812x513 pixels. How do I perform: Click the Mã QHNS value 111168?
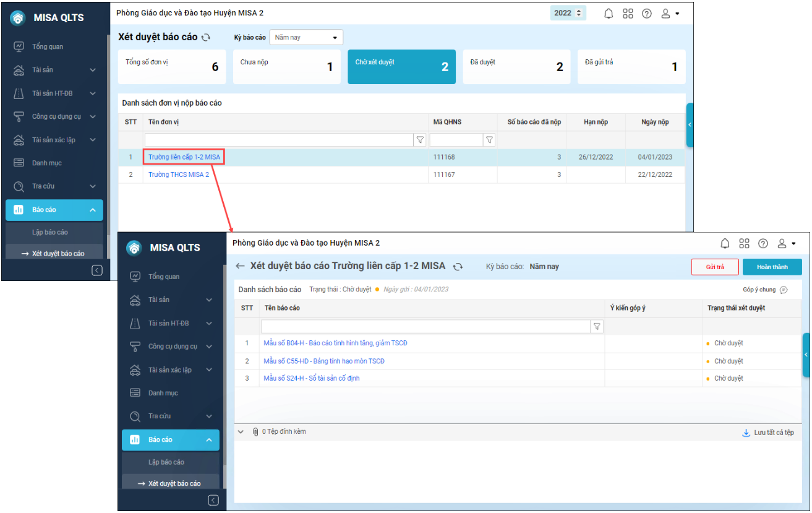pyautogui.click(x=444, y=157)
